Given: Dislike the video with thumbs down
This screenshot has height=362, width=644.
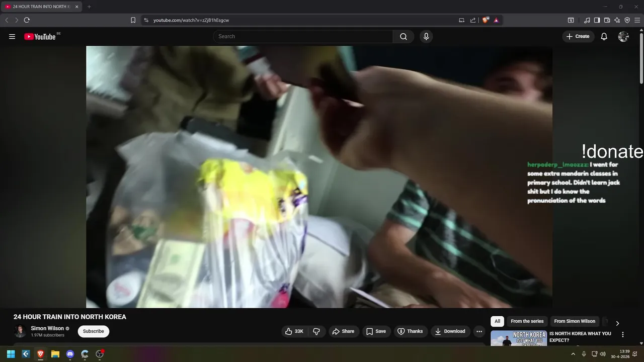Looking at the screenshot, I should click(x=316, y=331).
